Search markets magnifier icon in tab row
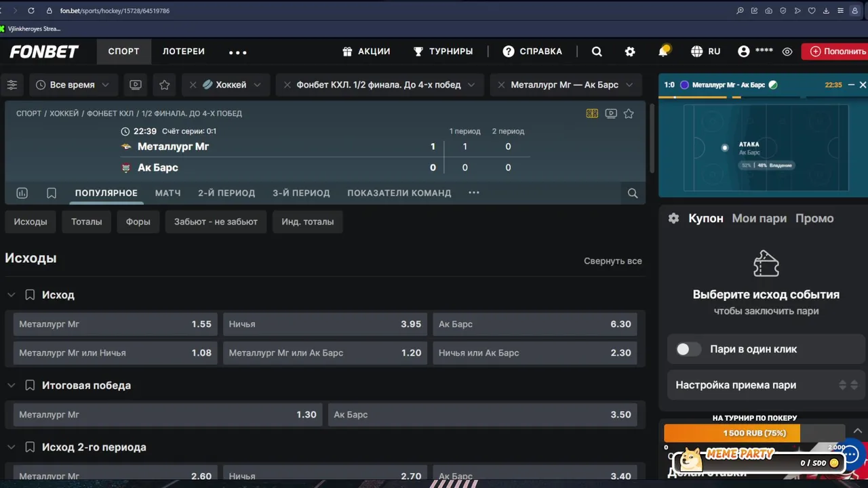 click(633, 193)
